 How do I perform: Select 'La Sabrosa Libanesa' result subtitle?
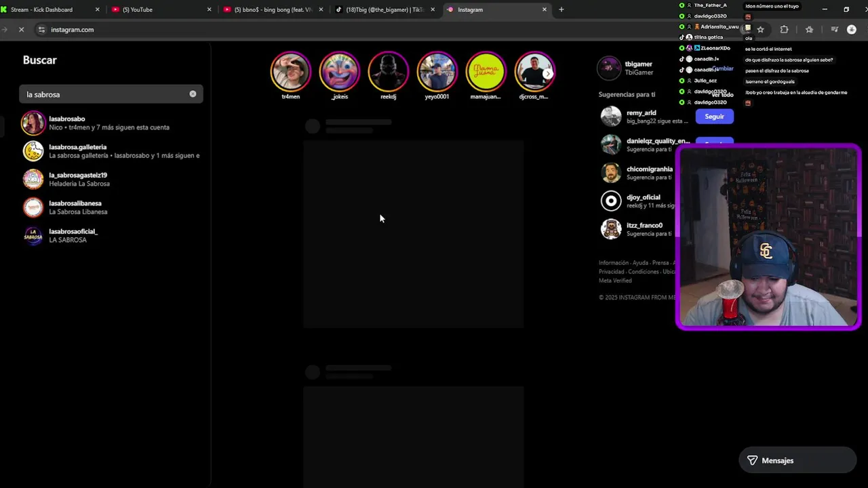tap(78, 212)
